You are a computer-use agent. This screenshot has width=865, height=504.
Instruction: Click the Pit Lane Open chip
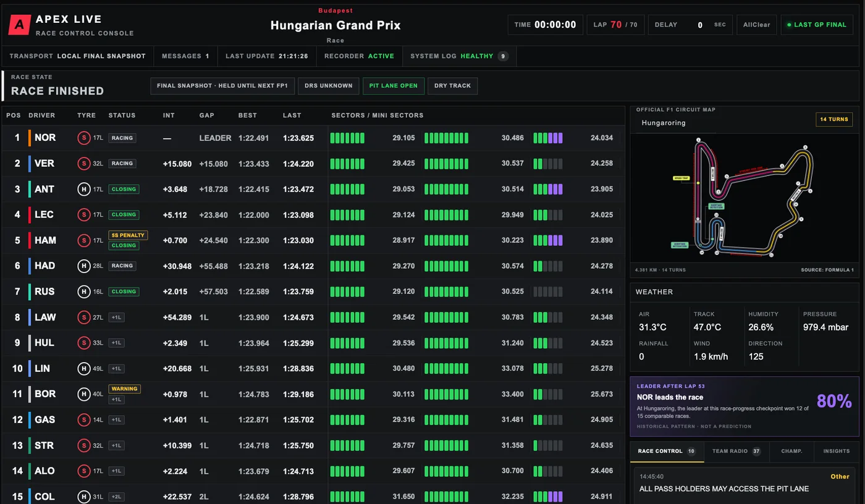tap(394, 86)
